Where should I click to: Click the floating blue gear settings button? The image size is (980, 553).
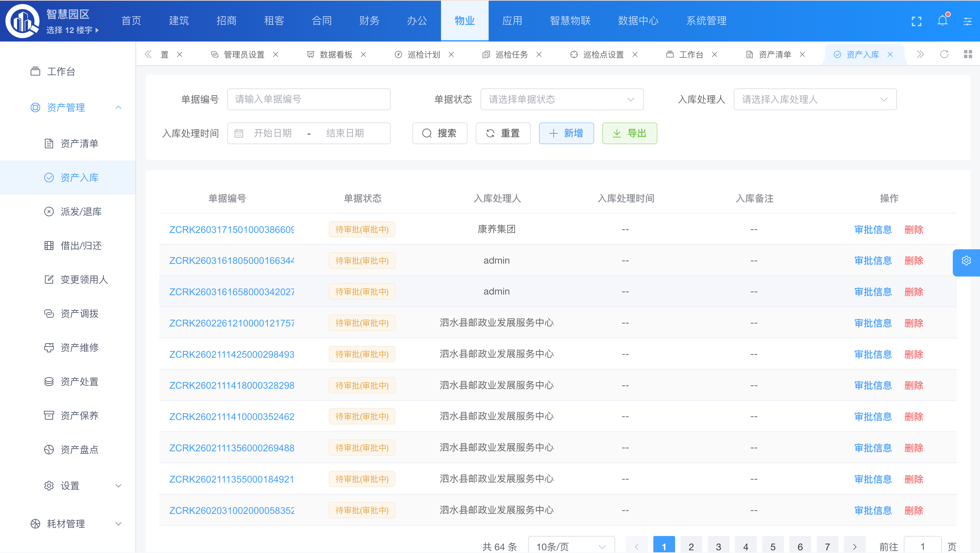pyautogui.click(x=966, y=261)
